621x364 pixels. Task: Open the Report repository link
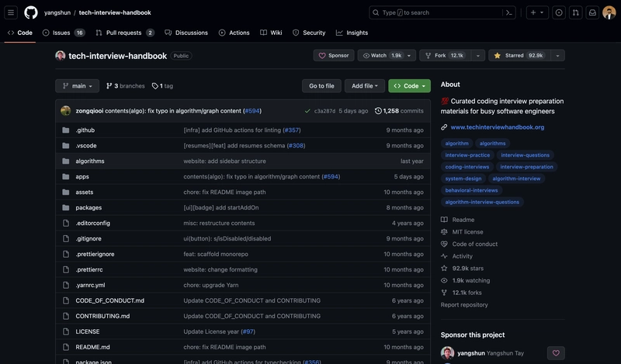(464, 305)
